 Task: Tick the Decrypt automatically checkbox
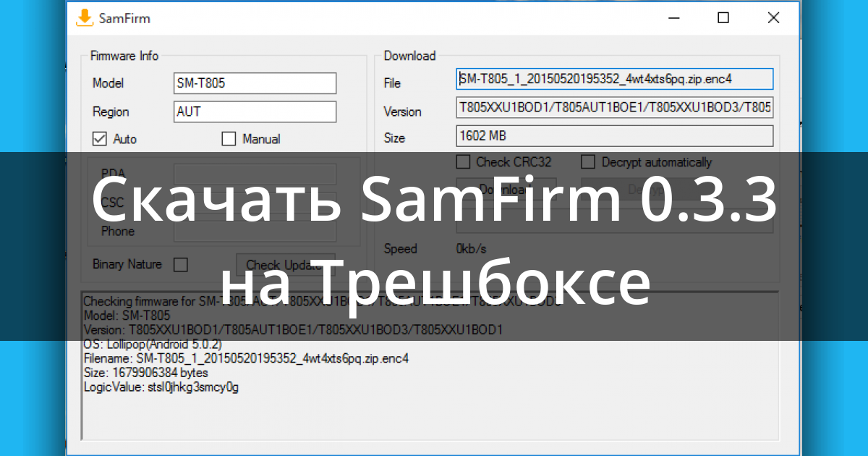point(588,162)
